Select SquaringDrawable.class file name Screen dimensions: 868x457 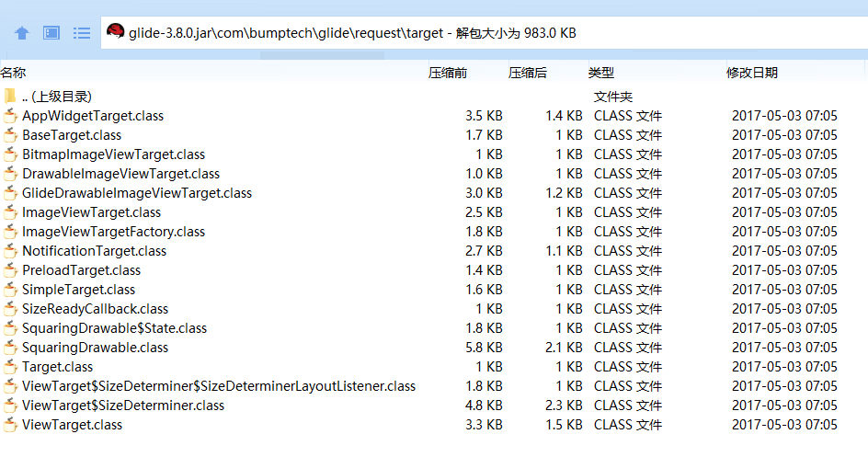pyautogui.click(x=96, y=348)
